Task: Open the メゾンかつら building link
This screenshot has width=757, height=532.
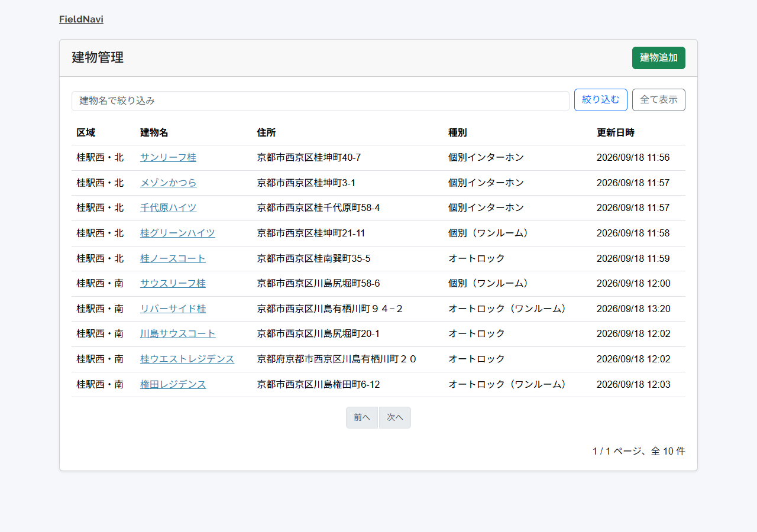Action: point(169,183)
